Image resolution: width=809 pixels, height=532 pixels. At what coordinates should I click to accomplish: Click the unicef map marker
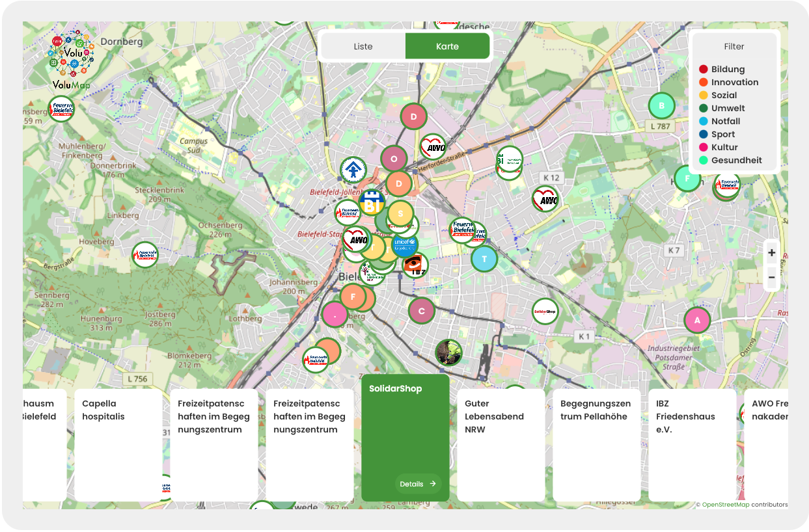[405, 245]
